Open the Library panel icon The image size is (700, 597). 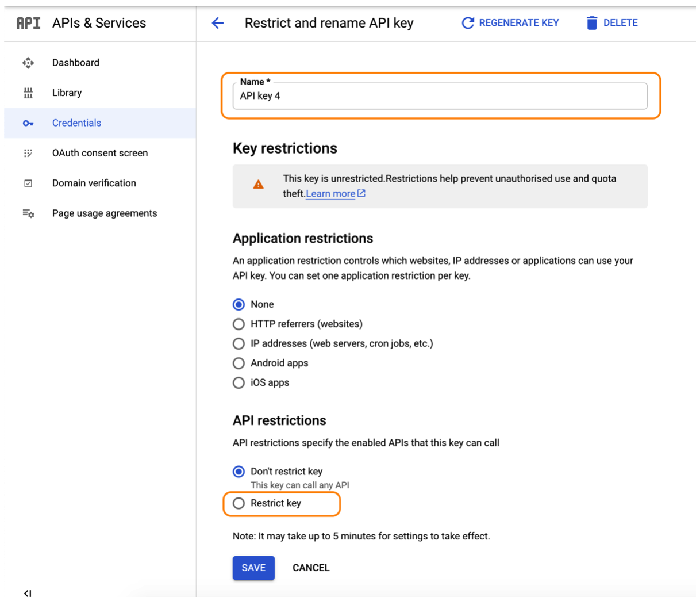(28, 93)
